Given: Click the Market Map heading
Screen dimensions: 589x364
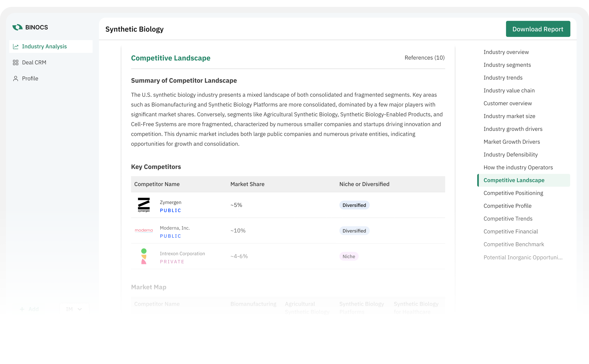Looking at the screenshot, I should tap(149, 287).
